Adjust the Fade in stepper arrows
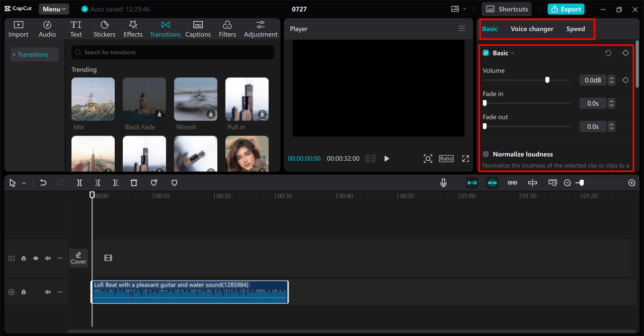 coord(612,103)
